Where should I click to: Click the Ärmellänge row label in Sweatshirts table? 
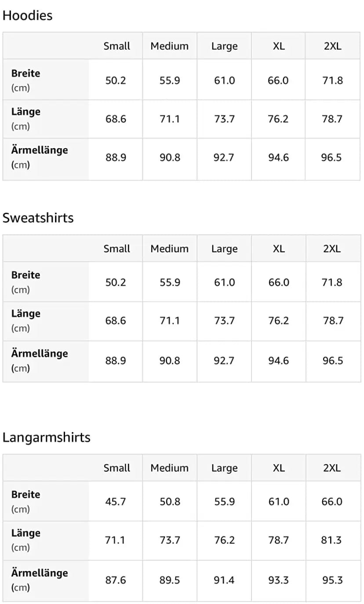(x=40, y=353)
